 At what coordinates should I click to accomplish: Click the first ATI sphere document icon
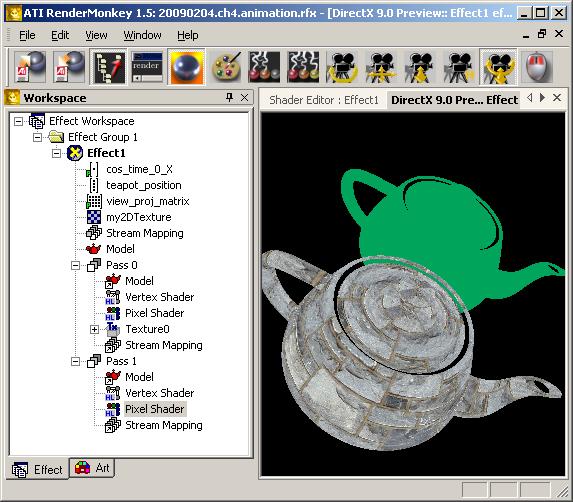30,67
